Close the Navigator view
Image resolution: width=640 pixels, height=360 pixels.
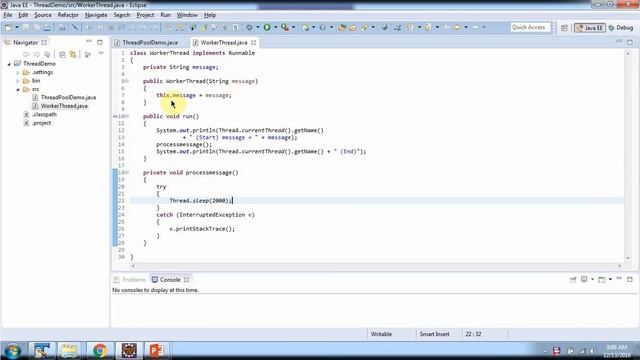point(44,42)
